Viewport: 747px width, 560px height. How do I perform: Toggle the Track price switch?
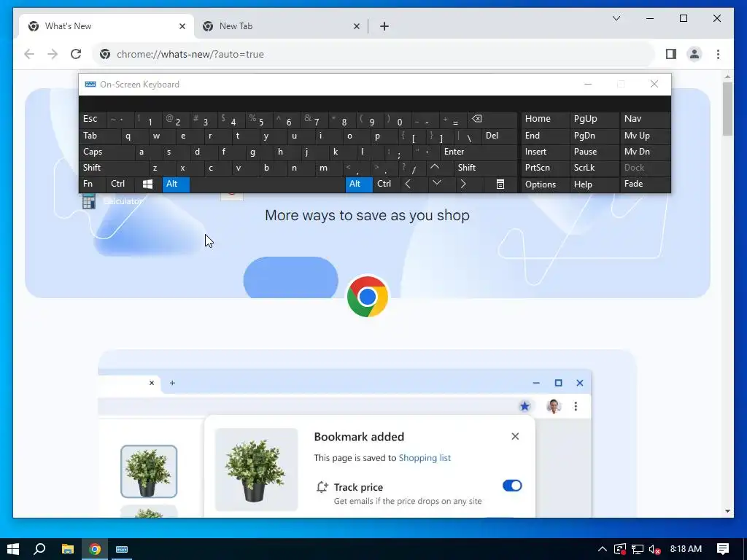point(512,486)
